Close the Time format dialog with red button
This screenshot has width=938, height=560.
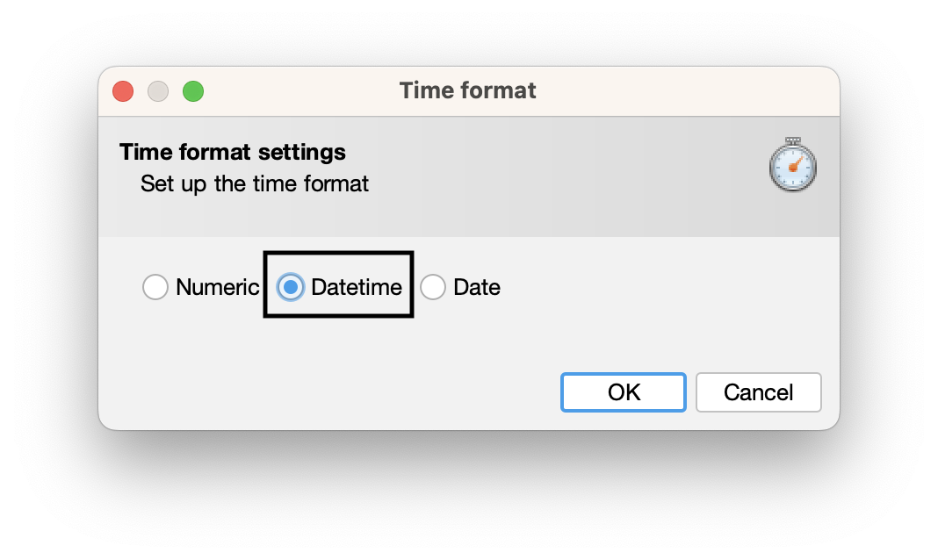pos(123,90)
